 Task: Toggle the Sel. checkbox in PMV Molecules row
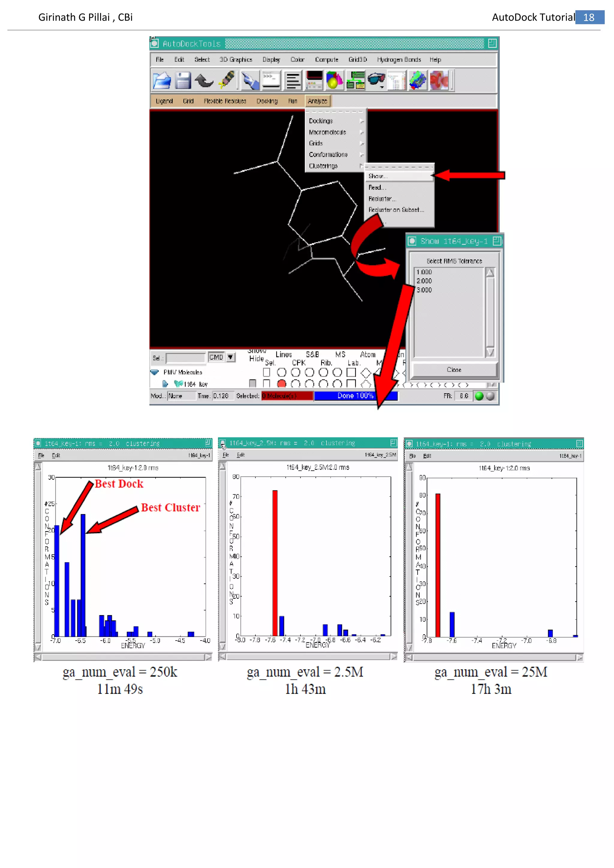pos(267,372)
